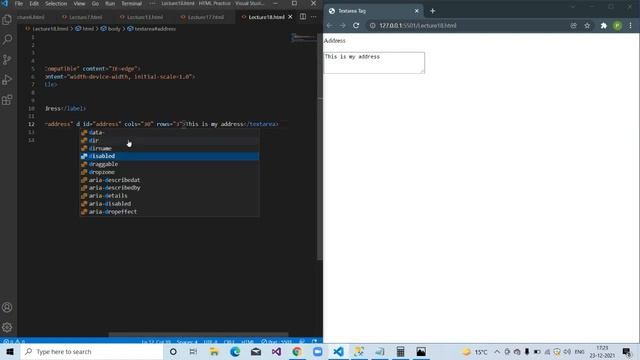Choose 'aria-details' suggestion

169,196
